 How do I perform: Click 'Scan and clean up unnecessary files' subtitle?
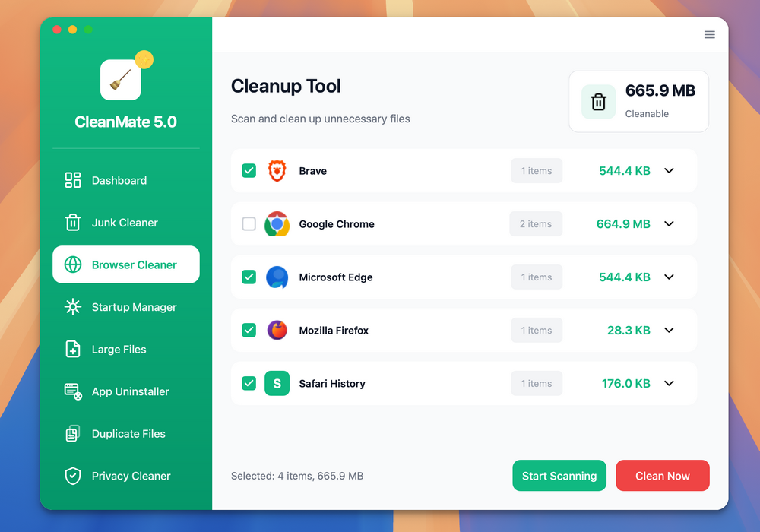[321, 119]
